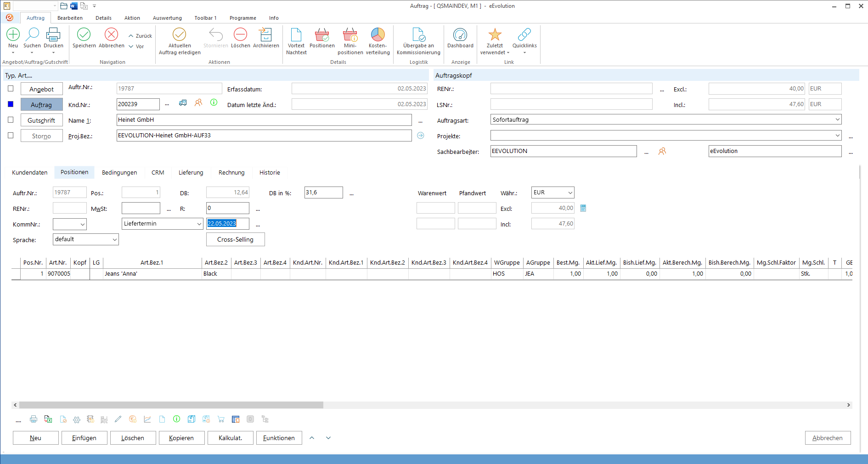Click the DB in % field showing 31,6

pos(324,192)
